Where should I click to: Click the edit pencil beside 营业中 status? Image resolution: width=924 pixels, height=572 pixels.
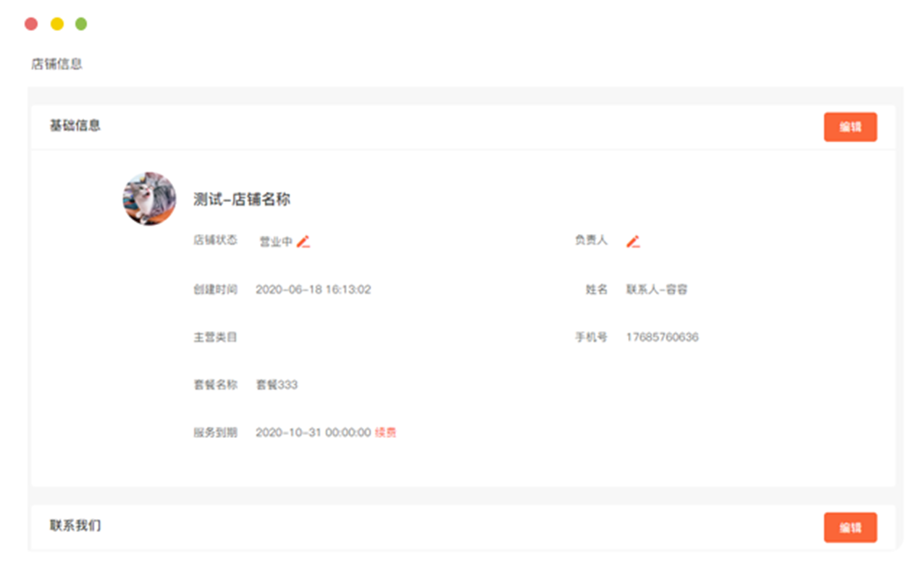click(303, 242)
